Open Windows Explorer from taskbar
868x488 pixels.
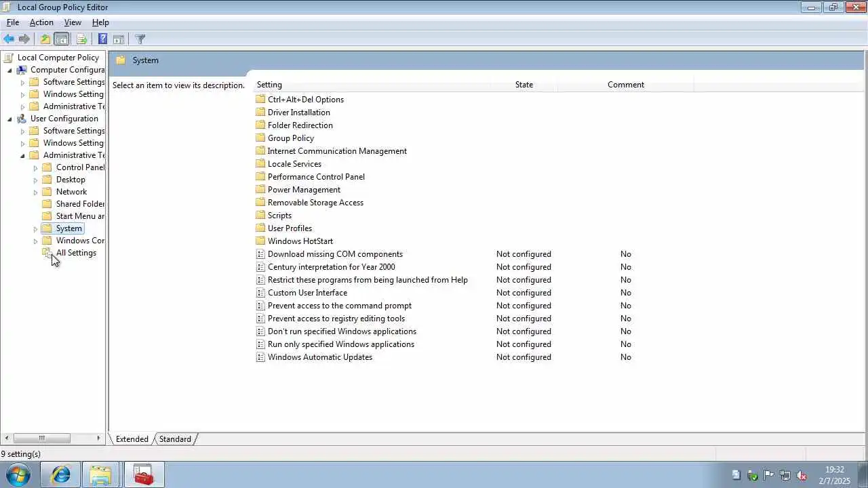(100, 475)
